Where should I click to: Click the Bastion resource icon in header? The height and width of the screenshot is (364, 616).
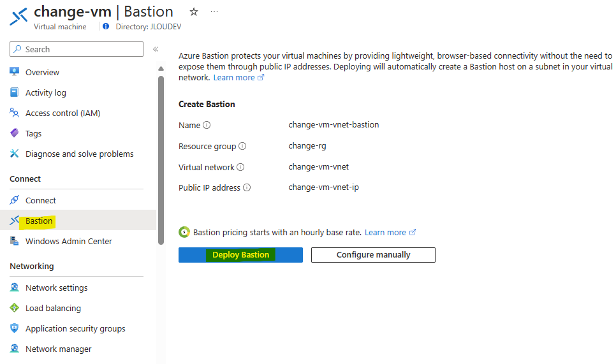[x=18, y=17]
